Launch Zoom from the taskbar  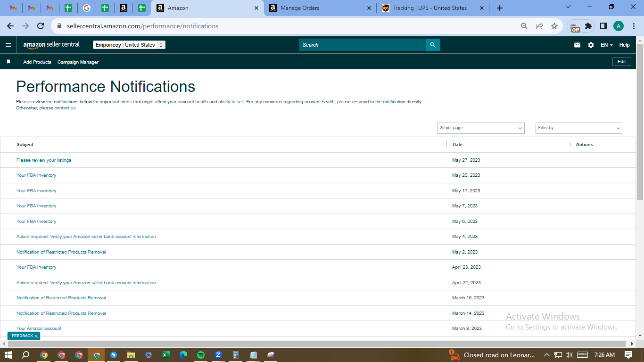[218, 355]
